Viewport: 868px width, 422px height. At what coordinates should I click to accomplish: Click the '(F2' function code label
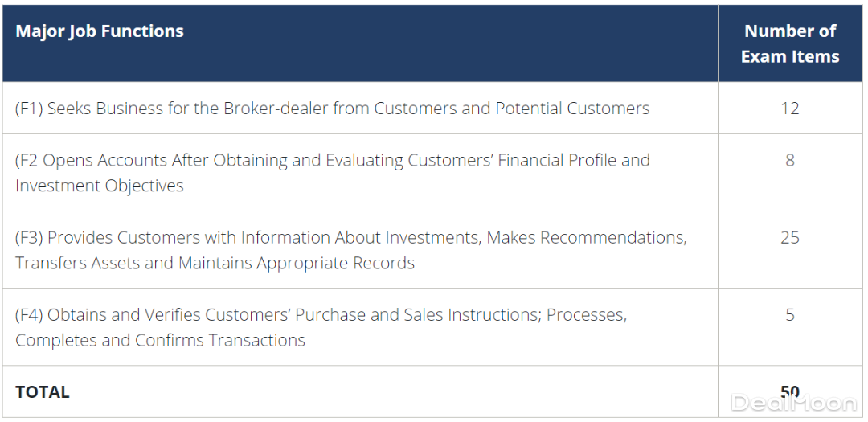pyautogui.click(x=27, y=160)
